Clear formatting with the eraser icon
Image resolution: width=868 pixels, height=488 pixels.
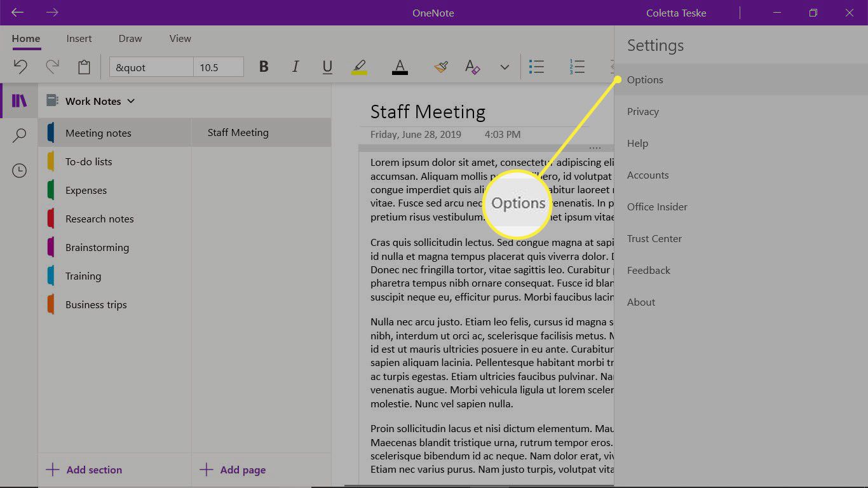pos(472,67)
